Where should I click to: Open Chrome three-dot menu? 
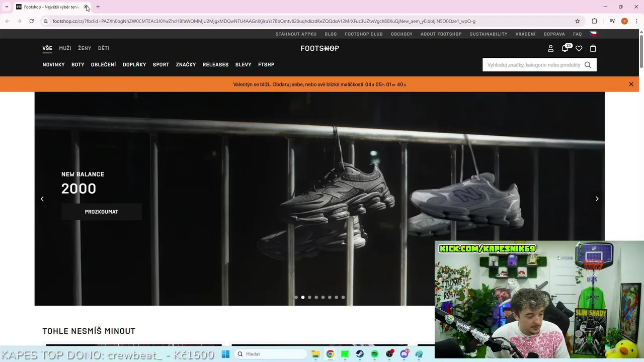(x=637, y=21)
